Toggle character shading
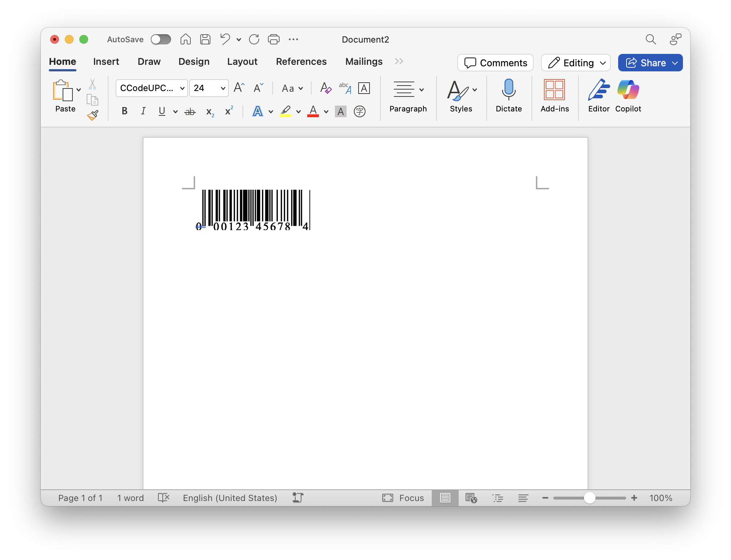 [341, 111]
